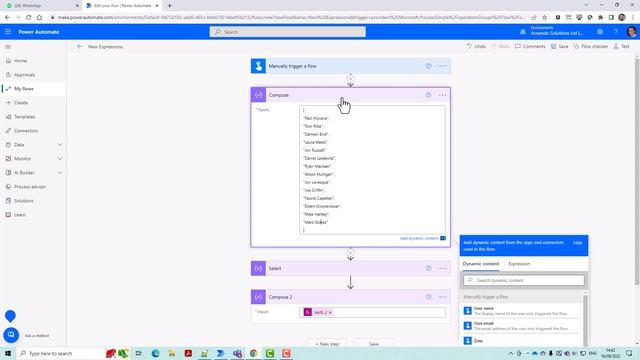Open Comments in the command bar

tap(530, 47)
